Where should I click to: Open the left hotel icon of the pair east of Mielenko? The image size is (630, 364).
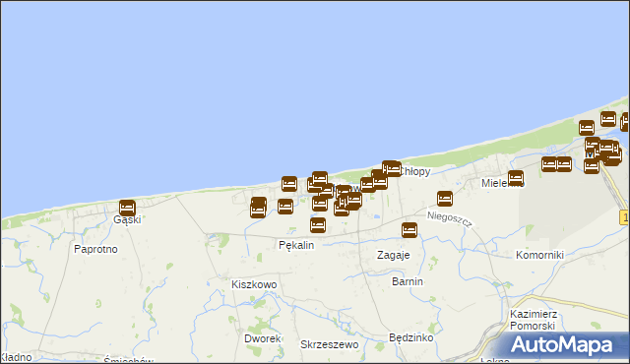point(549,164)
